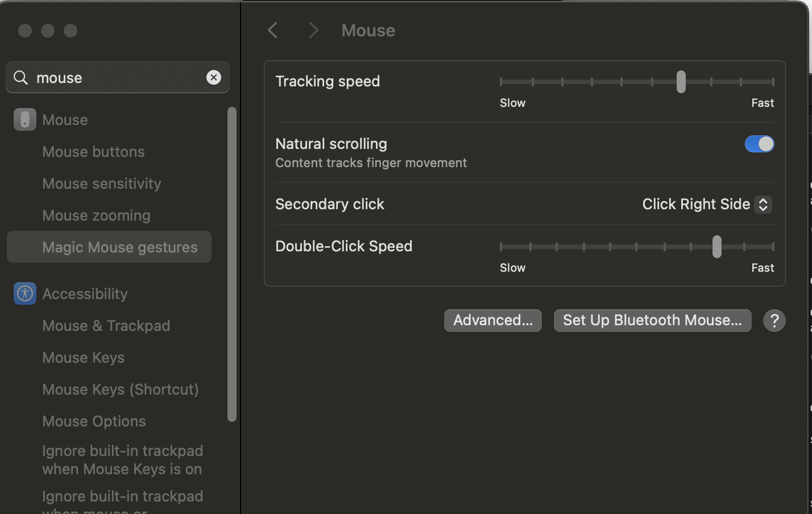Clear the search field text
812x514 pixels.
214,77
